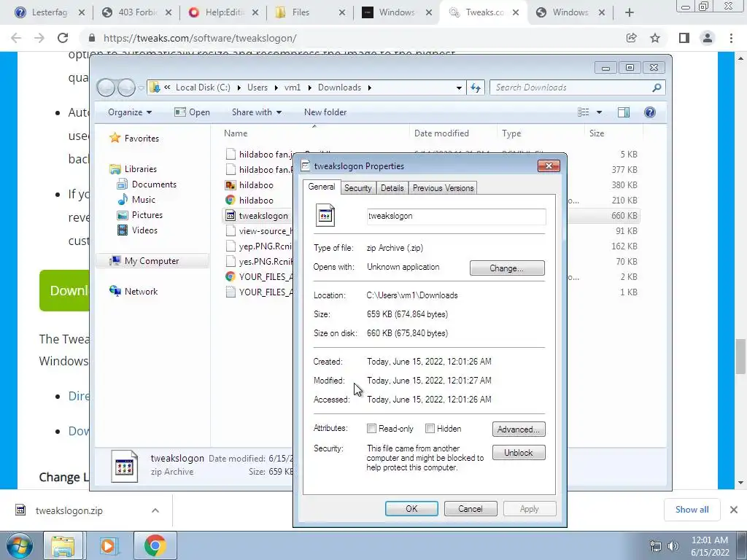The height and width of the screenshot is (560, 747).
Task: Toggle the Chrome side panel icon
Action: click(x=684, y=38)
